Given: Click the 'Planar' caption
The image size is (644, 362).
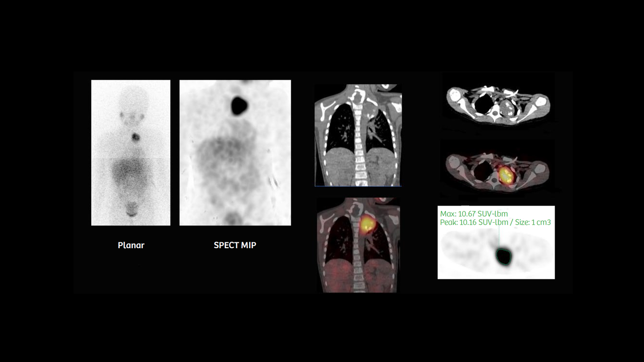Looking at the screenshot, I should click(131, 245).
